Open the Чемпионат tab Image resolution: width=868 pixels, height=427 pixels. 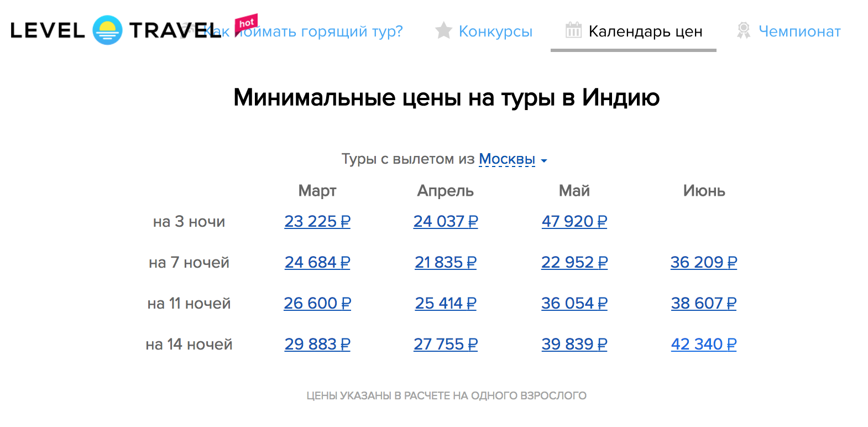(x=799, y=32)
